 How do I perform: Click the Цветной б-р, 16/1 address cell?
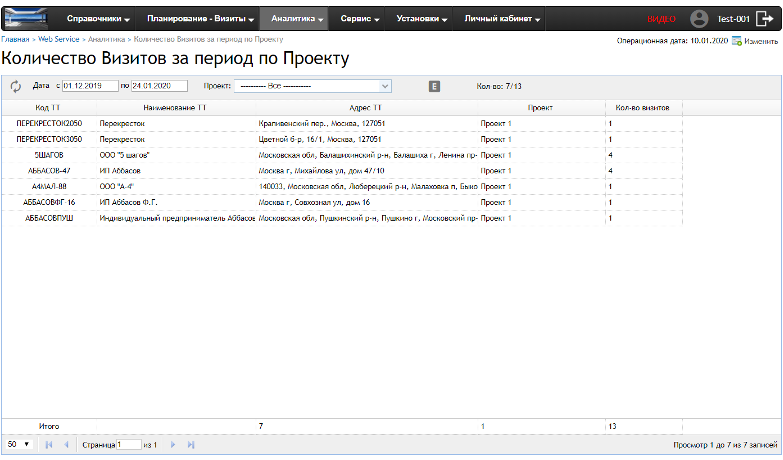pos(367,139)
